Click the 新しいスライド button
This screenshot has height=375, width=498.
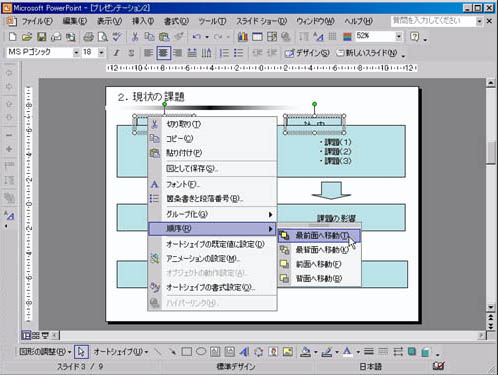pyautogui.click(x=367, y=53)
